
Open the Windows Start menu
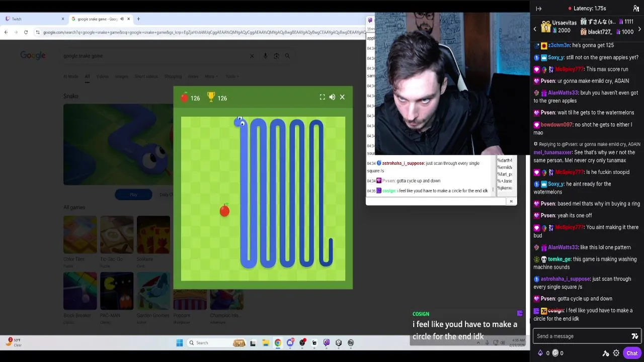click(180, 343)
